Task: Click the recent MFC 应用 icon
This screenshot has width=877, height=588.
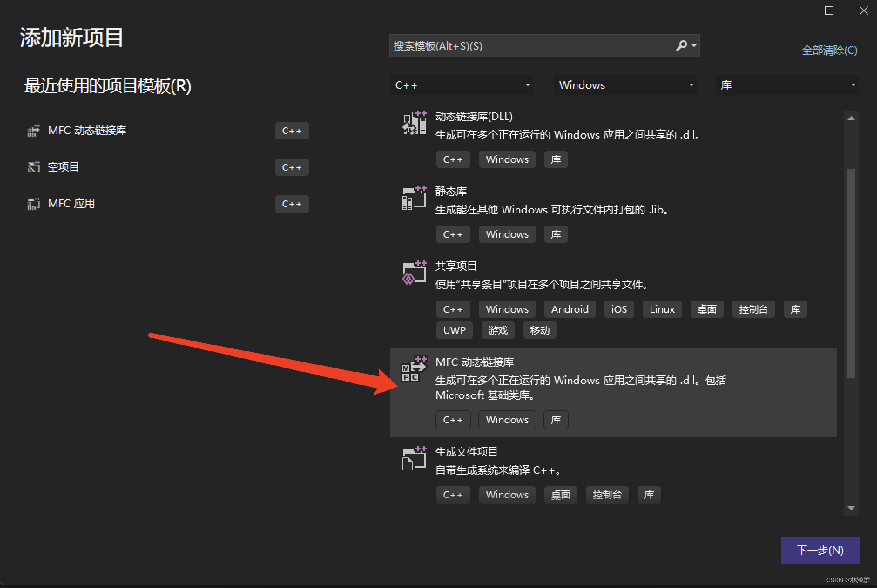Action: coord(34,203)
